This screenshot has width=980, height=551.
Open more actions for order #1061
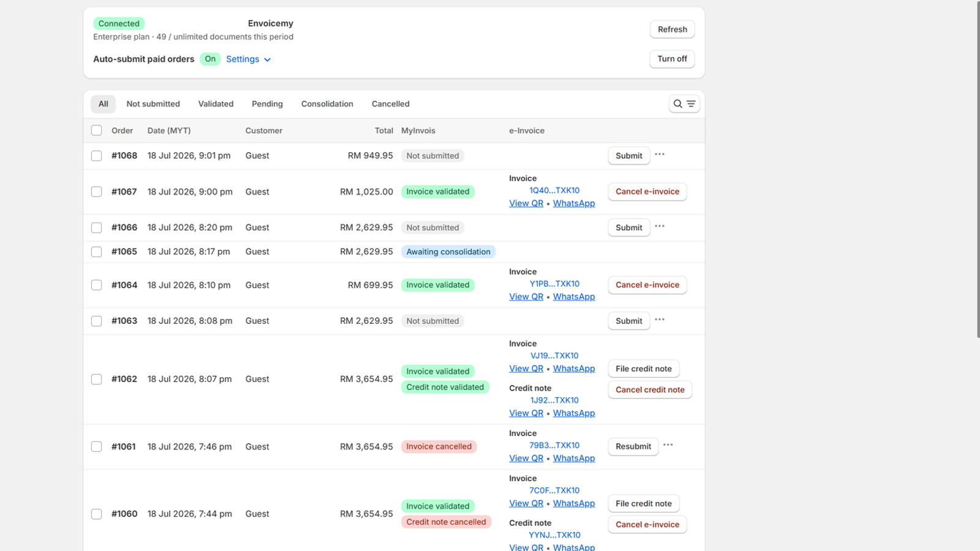tap(668, 446)
